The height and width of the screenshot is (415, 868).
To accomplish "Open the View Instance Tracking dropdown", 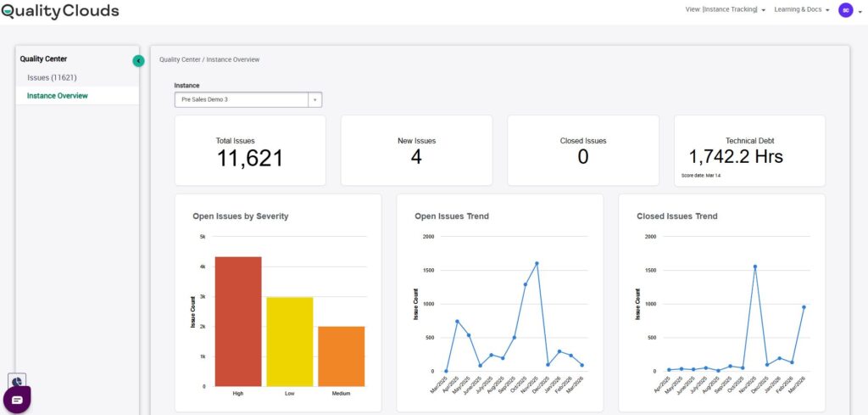I will pos(725,10).
